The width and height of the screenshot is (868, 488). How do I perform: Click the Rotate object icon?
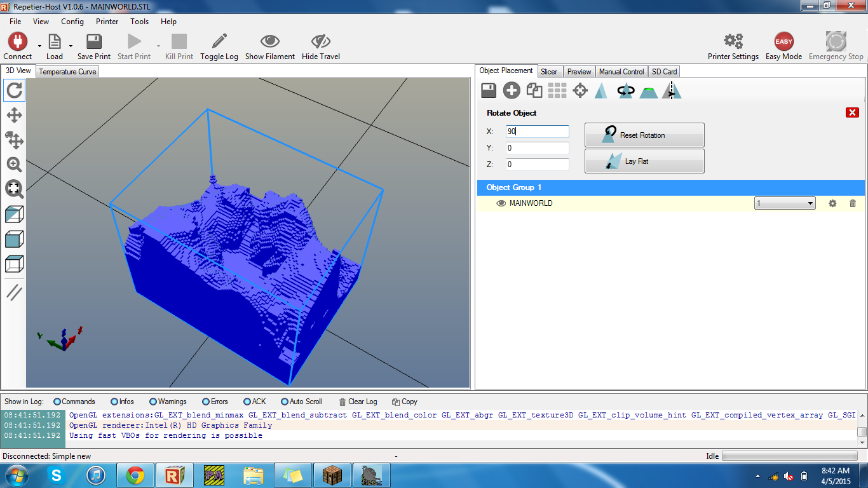click(626, 90)
